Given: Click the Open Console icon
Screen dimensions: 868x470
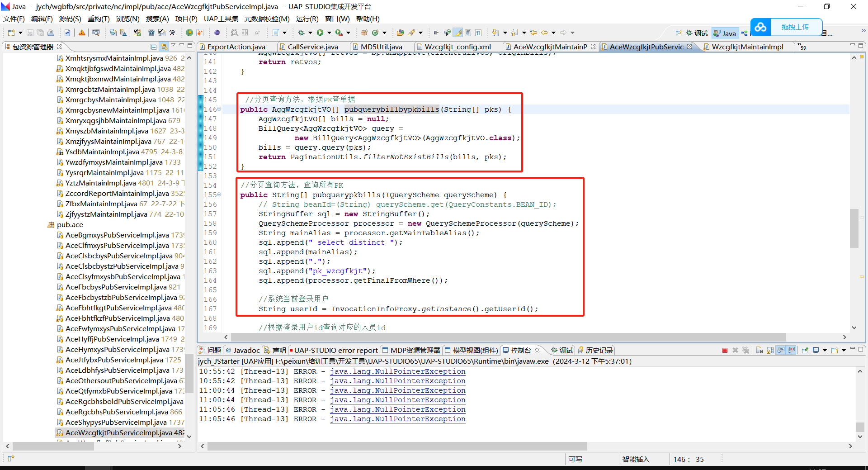Looking at the screenshot, I should [835, 350].
